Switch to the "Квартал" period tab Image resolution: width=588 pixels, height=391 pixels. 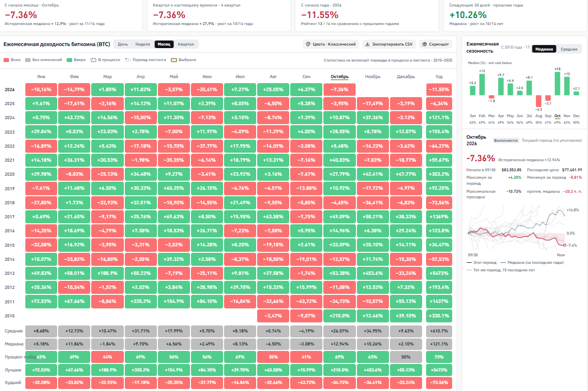click(x=186, y=44)
